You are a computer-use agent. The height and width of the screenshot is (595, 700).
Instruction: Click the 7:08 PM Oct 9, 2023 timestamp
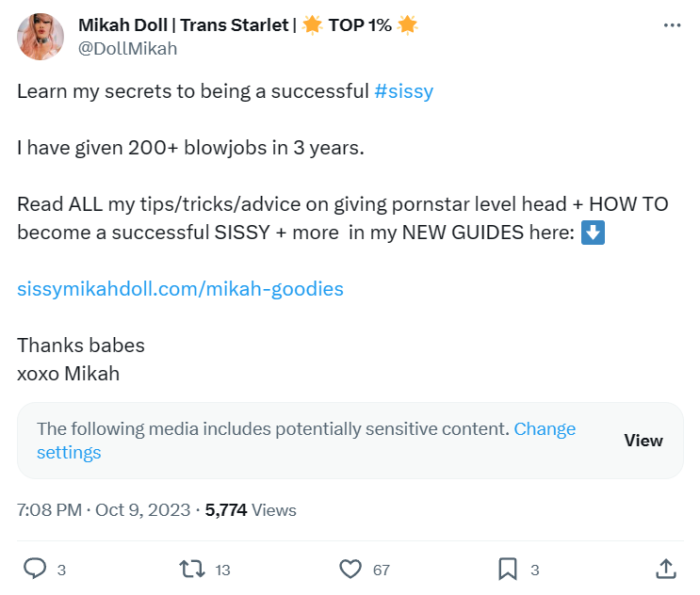tap(104, 510)
